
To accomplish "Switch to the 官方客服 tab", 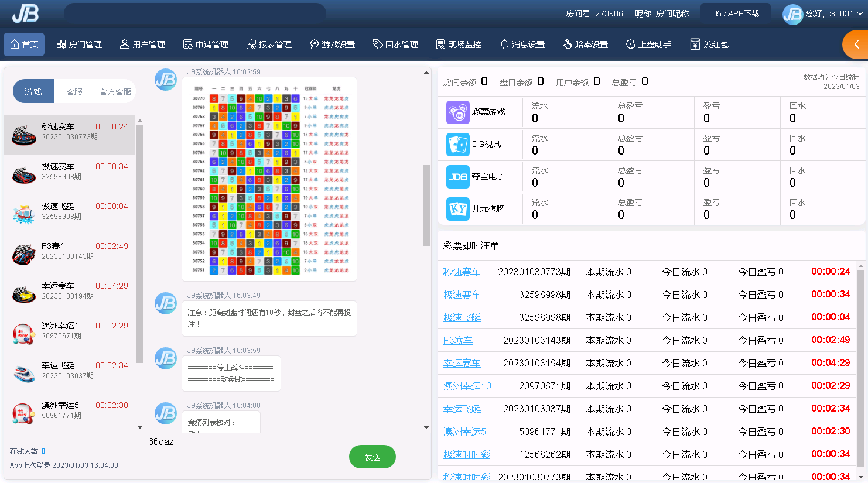I will [x=115, y=92].
